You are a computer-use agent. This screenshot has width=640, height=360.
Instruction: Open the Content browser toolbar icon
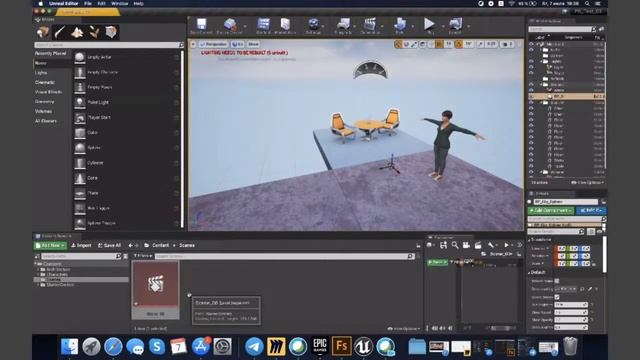[263, 24]
